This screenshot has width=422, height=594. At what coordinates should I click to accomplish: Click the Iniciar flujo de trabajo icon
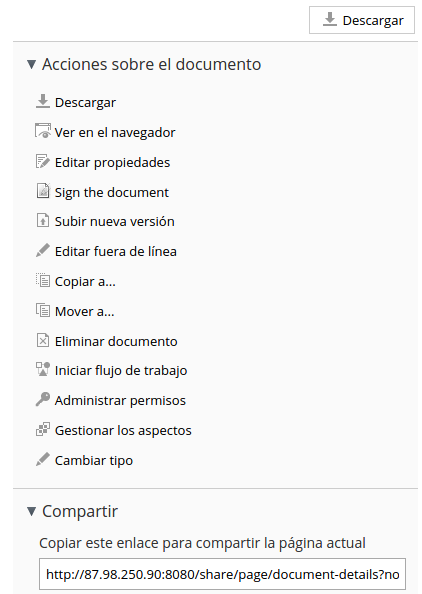pos(43,369)
